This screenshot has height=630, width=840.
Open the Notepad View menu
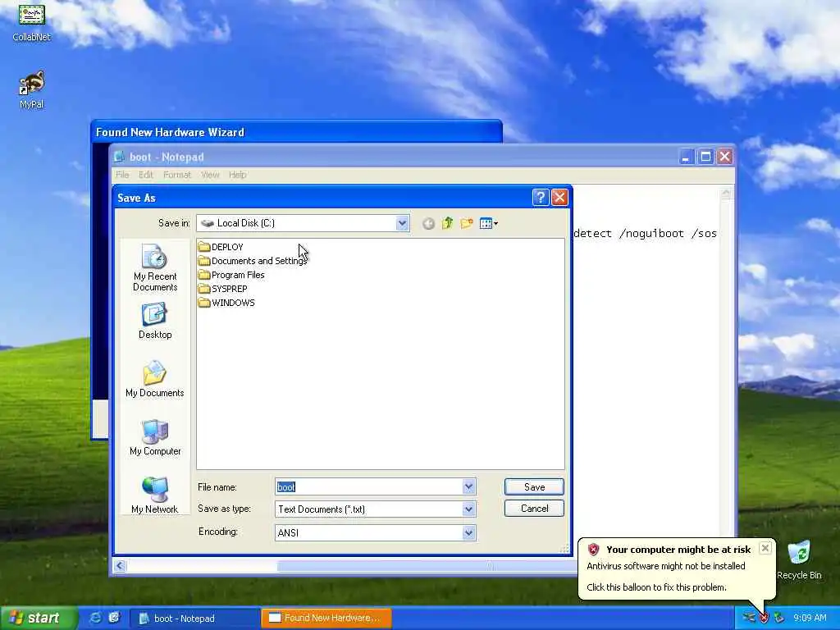coord(210,175)
